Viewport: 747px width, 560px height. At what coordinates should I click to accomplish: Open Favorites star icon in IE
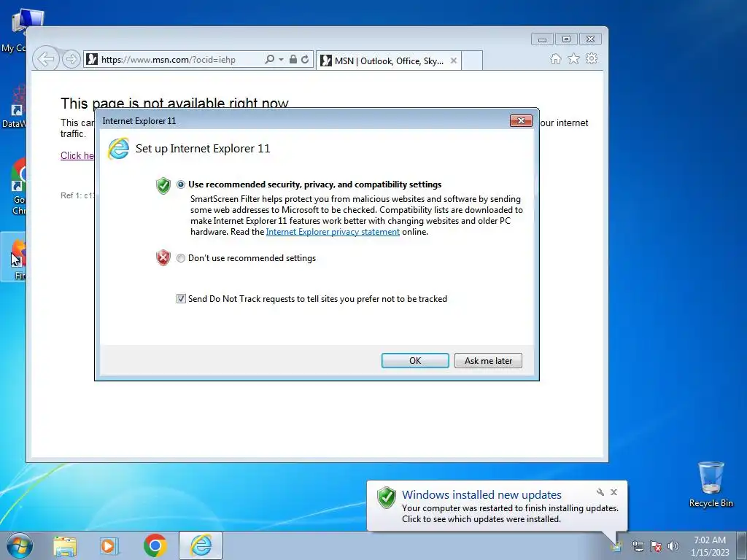pyautogui.click(x=573, y=58)
